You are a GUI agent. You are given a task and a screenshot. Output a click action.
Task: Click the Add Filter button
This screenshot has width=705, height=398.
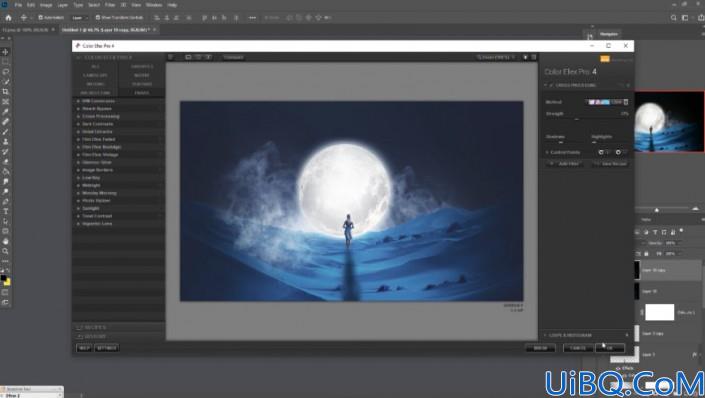click(x=566, y=164)
